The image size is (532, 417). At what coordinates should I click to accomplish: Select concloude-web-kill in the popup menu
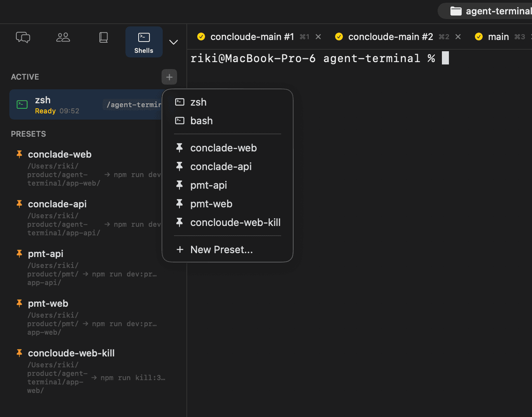[235, 222]
